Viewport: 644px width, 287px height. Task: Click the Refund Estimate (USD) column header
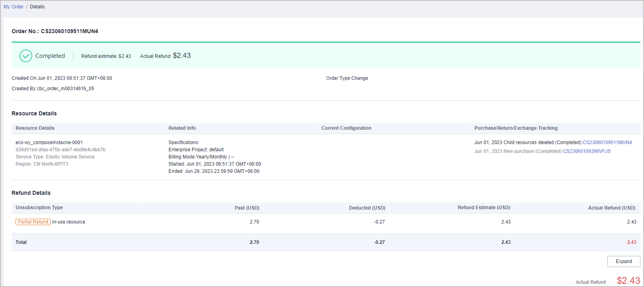coord(484,208)
